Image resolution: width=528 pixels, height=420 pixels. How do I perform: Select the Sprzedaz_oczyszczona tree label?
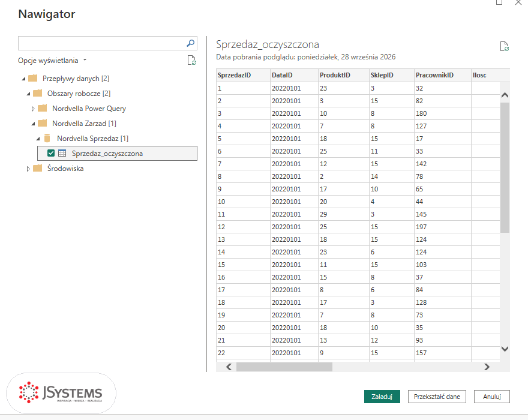click(107, 154)
